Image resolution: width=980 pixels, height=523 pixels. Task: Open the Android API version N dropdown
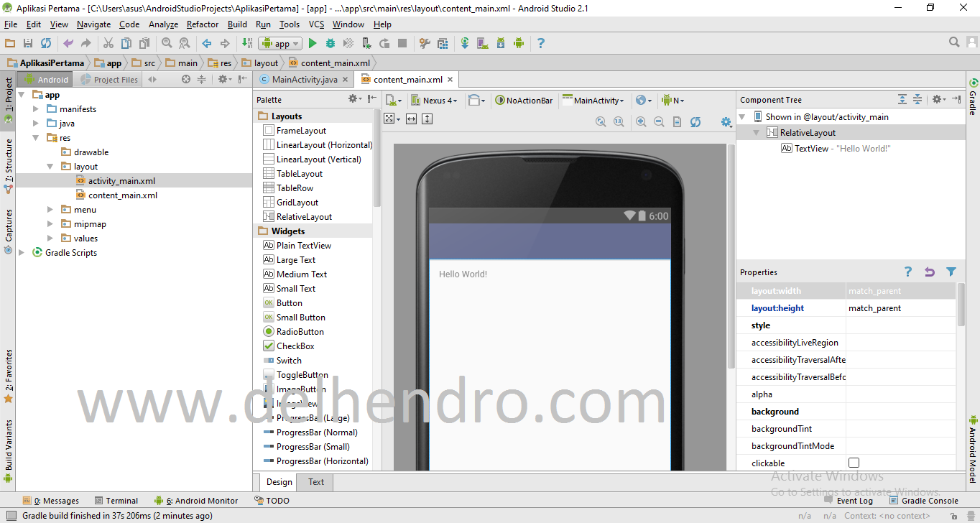[x=673, y=101]
